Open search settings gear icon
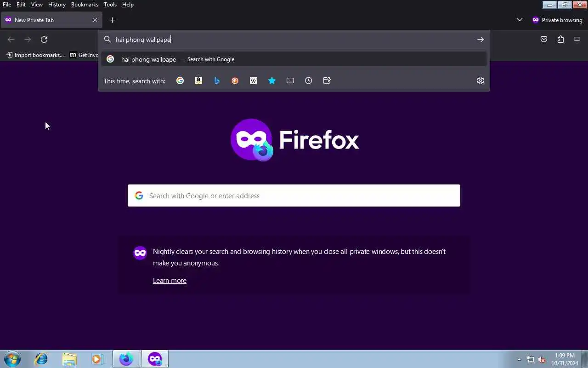This screenshot has height=368, width=588. (x=481, y=80)
